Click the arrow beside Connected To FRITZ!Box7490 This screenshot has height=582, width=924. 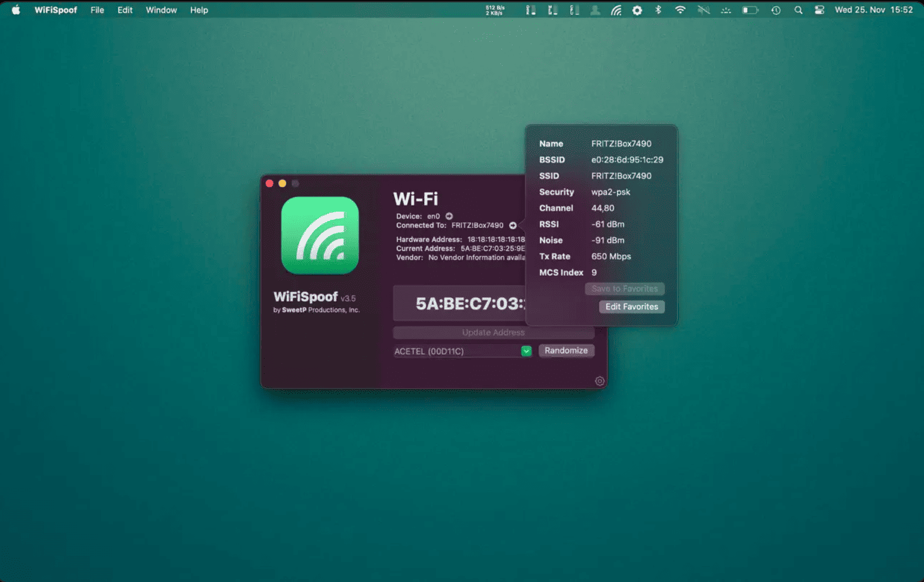(x=513, y=225)
